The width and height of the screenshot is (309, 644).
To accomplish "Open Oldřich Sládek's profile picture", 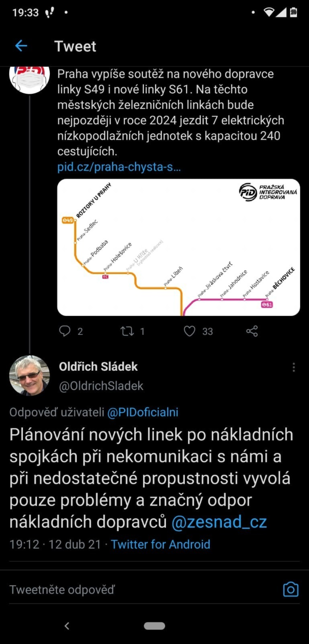I will [29, 376].
